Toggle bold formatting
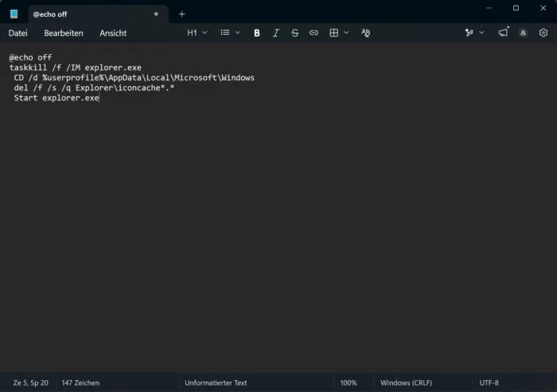This screenshot has width=557, height=392. [x=257, y=33]
